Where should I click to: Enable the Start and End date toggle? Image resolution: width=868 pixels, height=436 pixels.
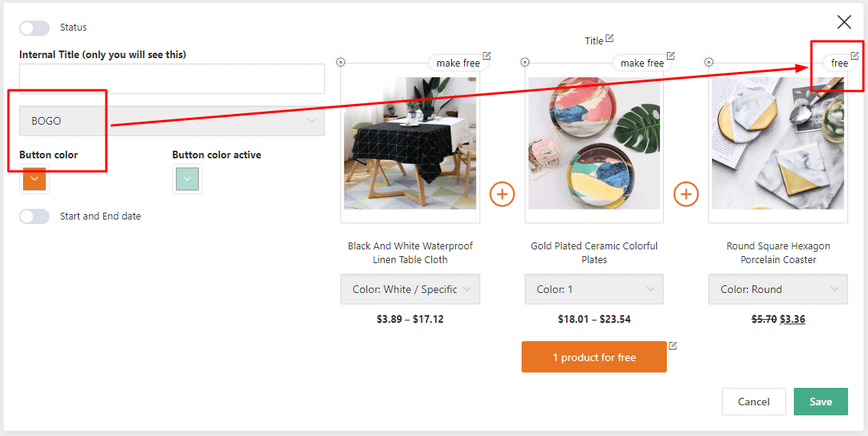click(x=34, y=216)
